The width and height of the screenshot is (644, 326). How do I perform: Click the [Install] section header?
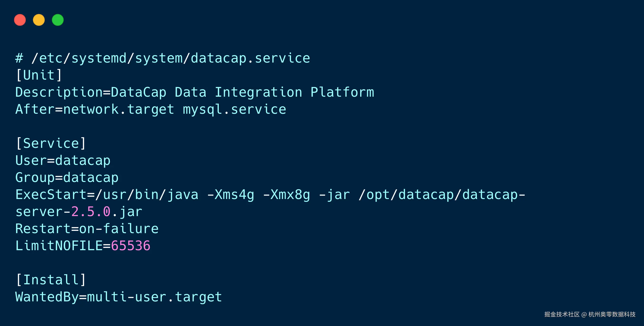51,280
